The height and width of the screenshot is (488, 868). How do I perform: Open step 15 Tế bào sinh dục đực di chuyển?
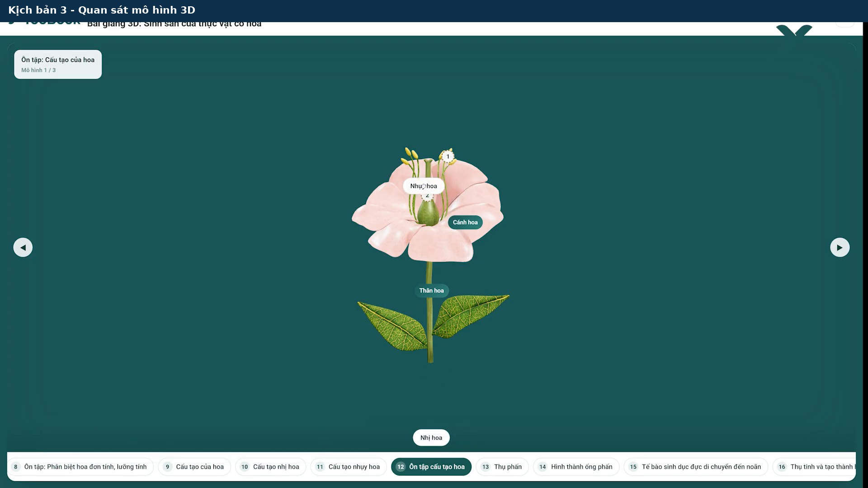696,466
